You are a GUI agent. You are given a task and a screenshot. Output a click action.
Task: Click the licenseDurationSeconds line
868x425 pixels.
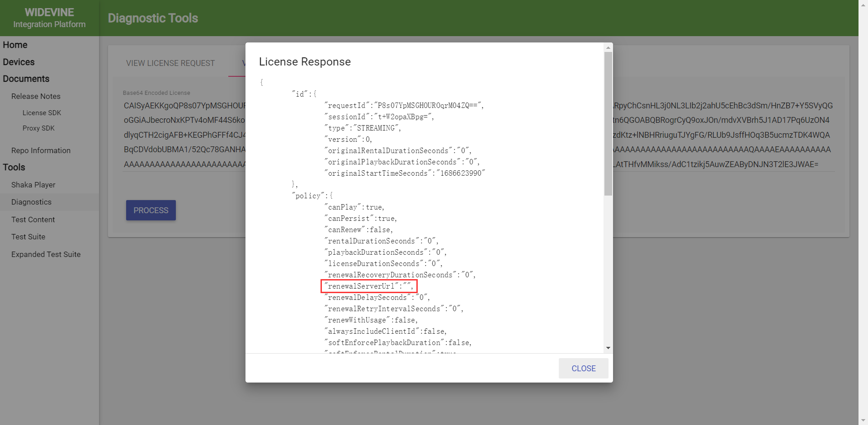(x=383, y=264)
